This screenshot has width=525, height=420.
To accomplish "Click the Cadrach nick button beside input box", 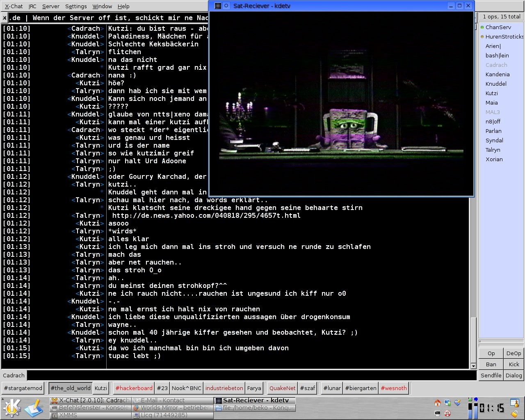I will point(14,375).
